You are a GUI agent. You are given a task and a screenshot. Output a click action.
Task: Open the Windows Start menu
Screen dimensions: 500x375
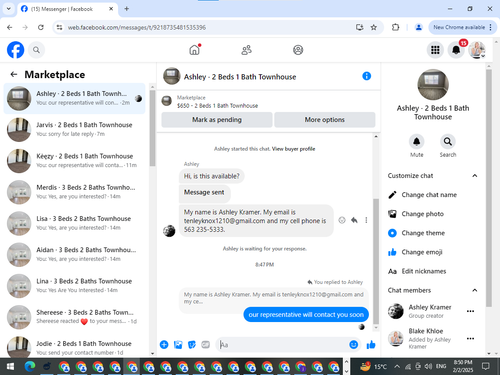(x=10, y=367)
